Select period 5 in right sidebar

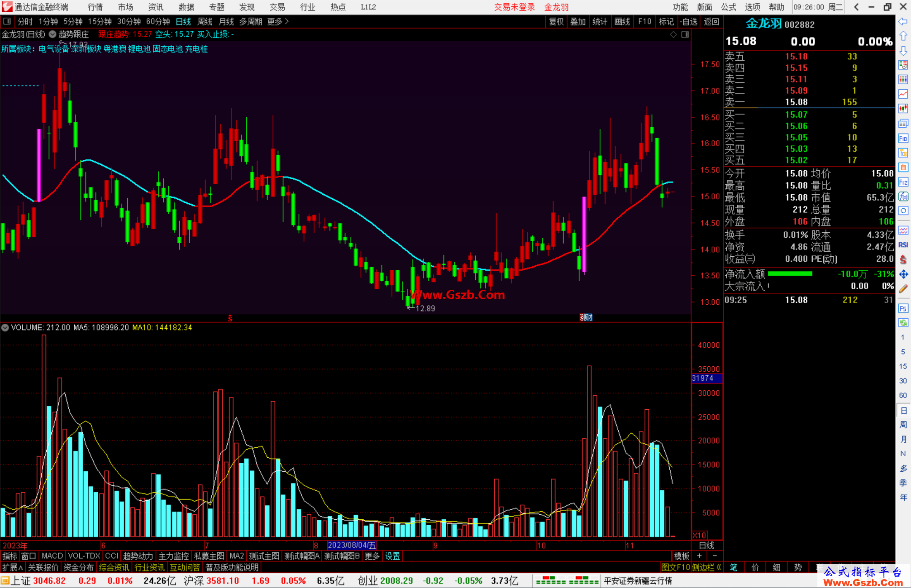pyautogui.click(x=903, y=352)
